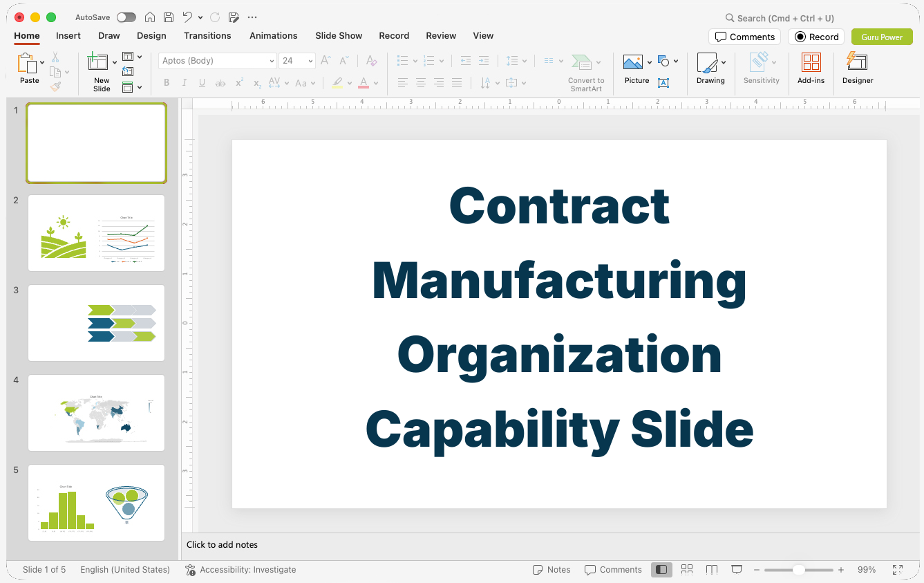Insert a text box

663,83
